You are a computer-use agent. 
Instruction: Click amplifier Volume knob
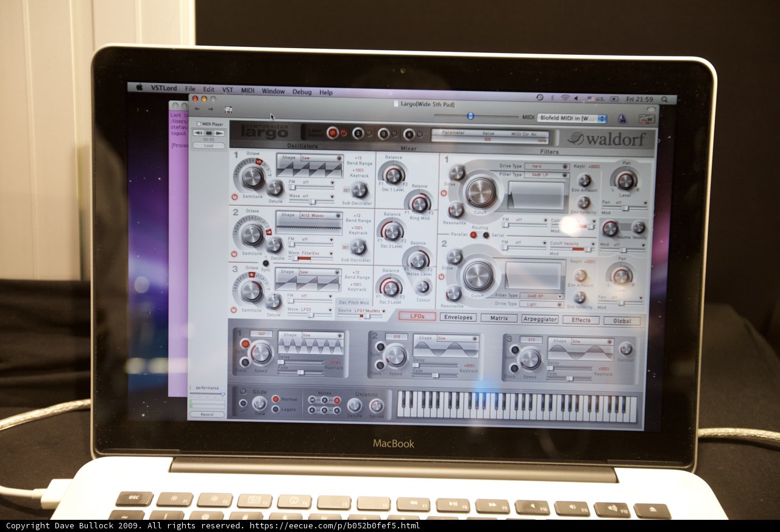pos(610,229)
